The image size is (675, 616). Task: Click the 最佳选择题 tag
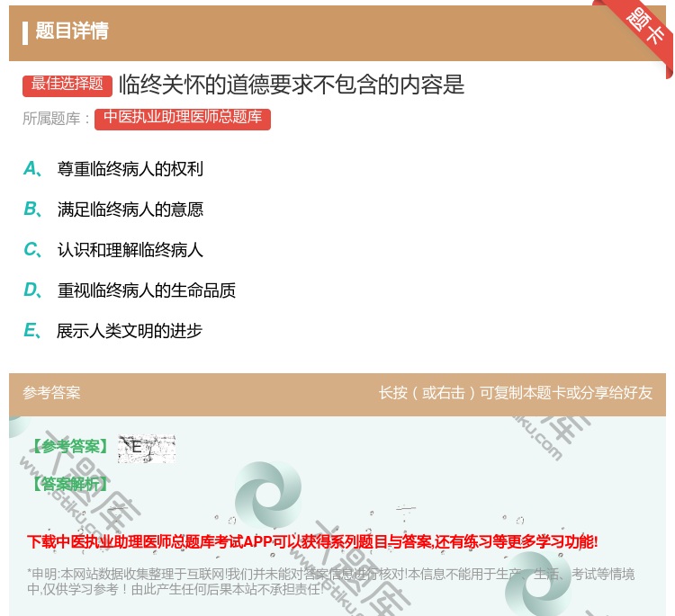(67, 85)
